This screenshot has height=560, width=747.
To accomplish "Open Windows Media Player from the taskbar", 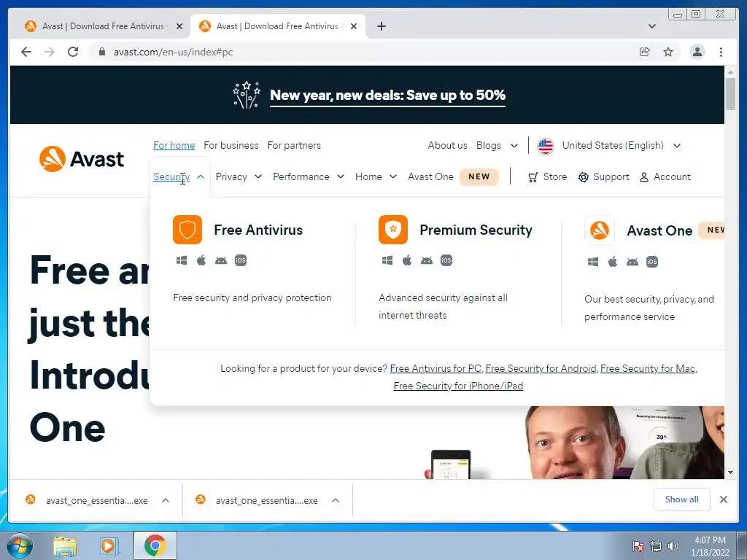I will (x=108, y=545).
